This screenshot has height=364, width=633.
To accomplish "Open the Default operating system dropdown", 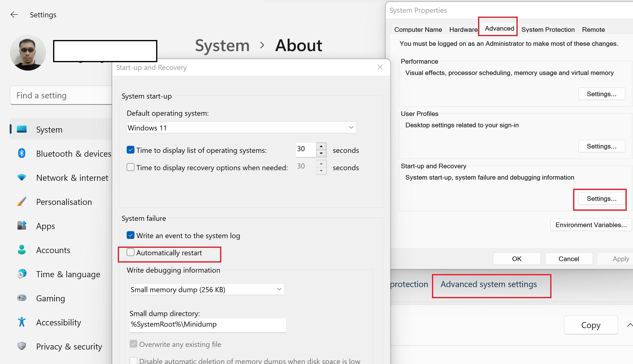I will click(241, 128).
